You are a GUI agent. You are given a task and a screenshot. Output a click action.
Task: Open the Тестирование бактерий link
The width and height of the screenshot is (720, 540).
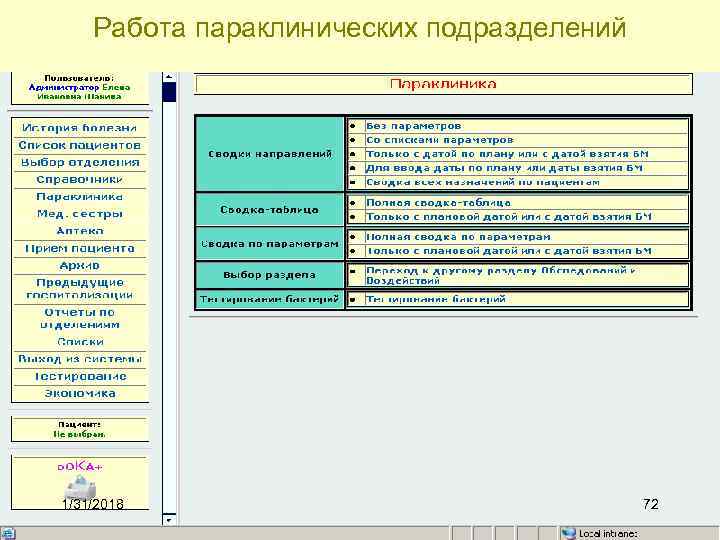435,299
